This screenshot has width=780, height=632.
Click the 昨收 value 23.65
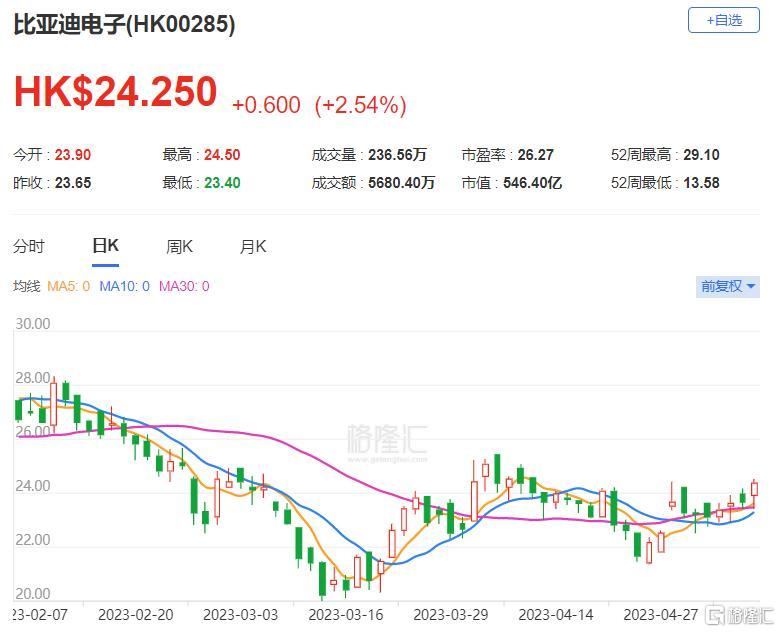click(73, 183)
